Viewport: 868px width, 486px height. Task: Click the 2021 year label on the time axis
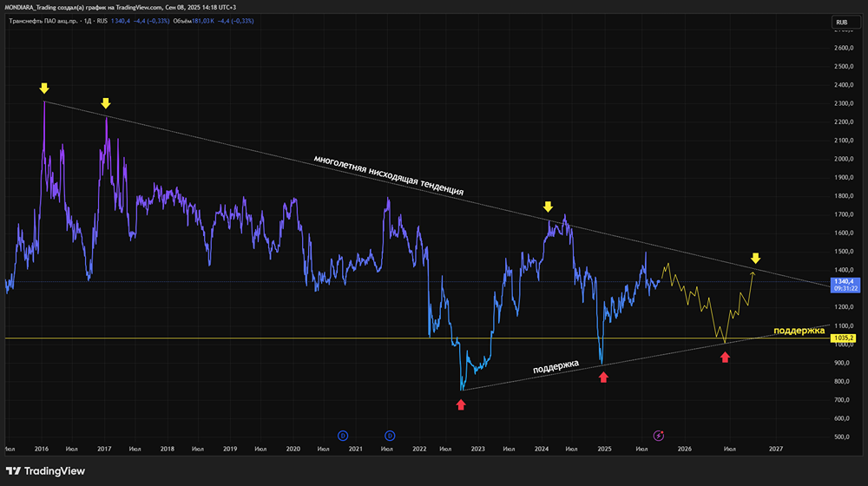[355, 449]
